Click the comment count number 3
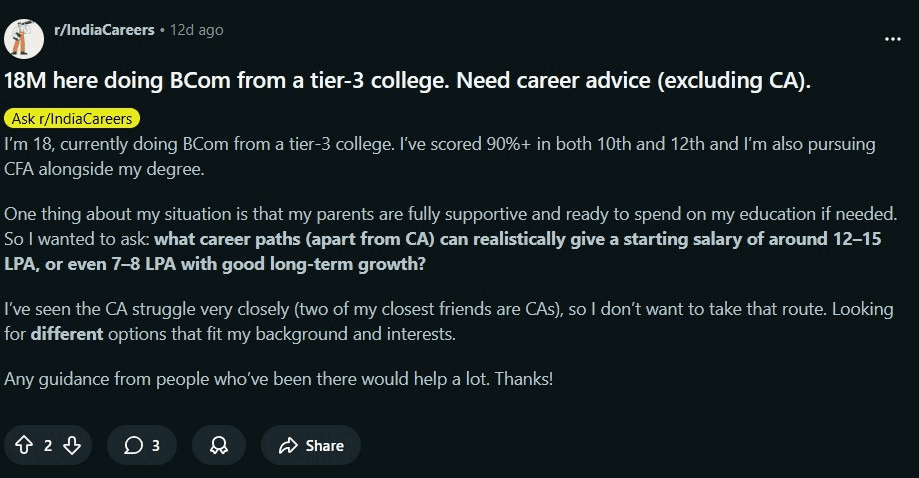This screenshot has height=478, width=919. pos(155,446)
